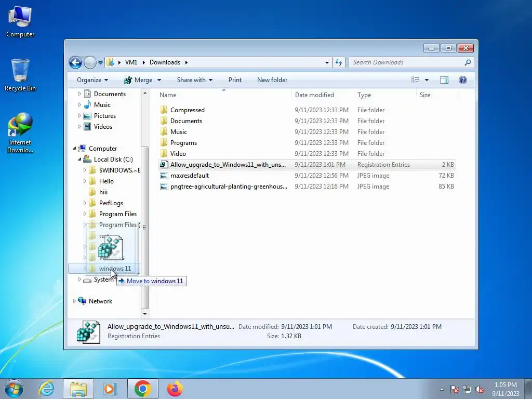Click Action Center flag tray icon
Screen dimensions: 532x399
[x=455, y=389]
